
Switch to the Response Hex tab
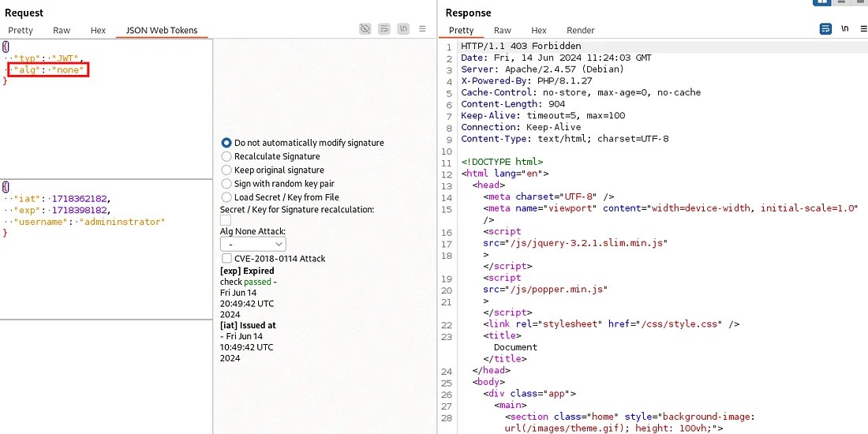[539, 31]
